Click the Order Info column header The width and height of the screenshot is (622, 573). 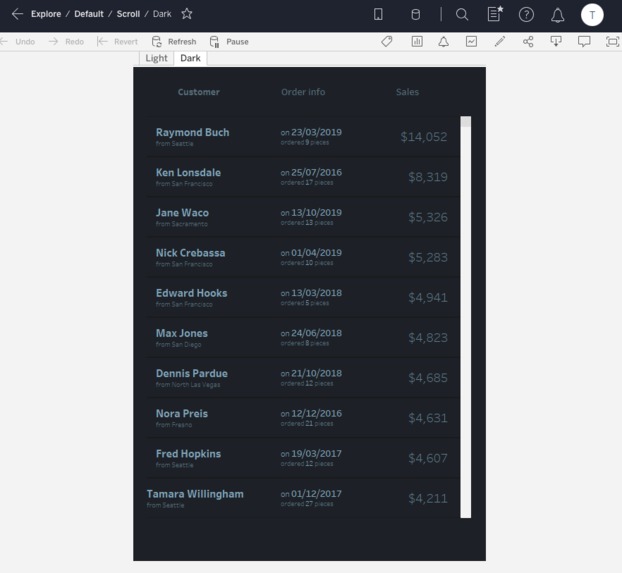click(x=303, y=92)
